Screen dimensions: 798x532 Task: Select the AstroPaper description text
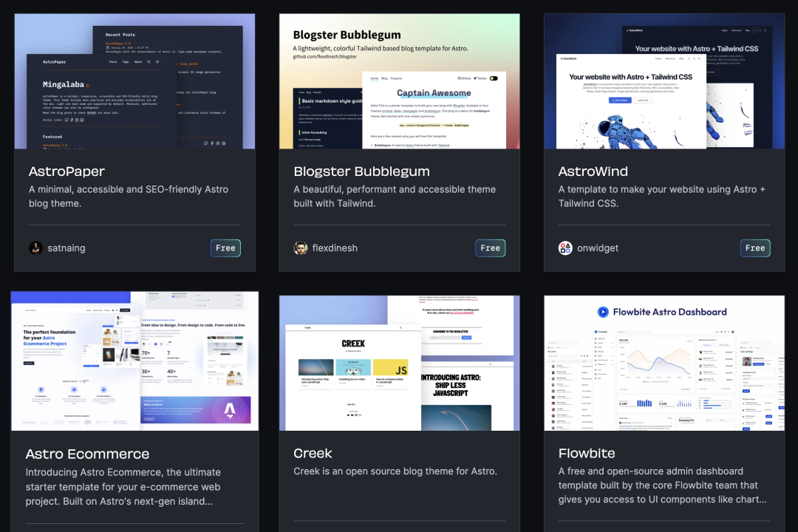tap(129, 196)
